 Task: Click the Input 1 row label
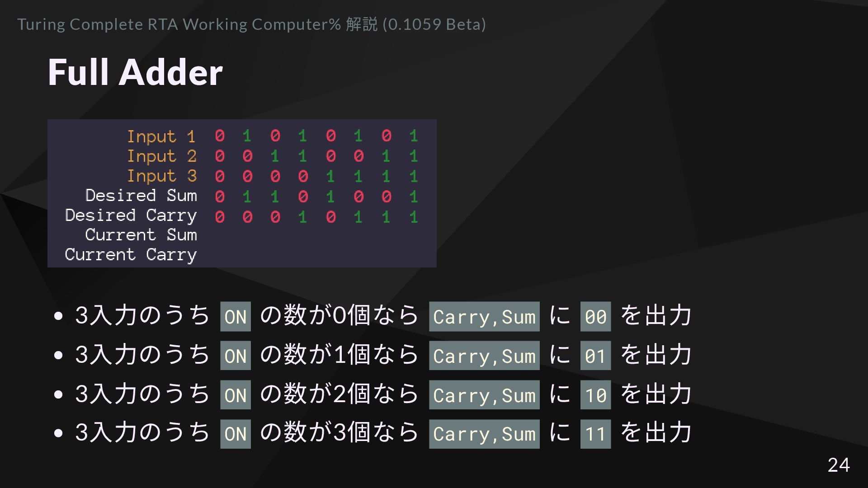pyautogui.click(x=161, y=136)
